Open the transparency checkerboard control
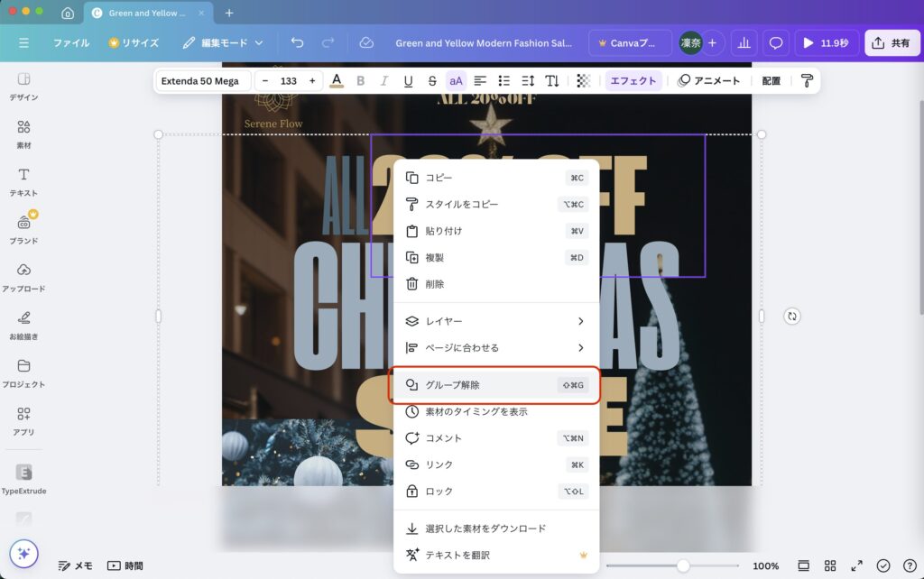This screenshot has height=579, width=924. (584, 80)
